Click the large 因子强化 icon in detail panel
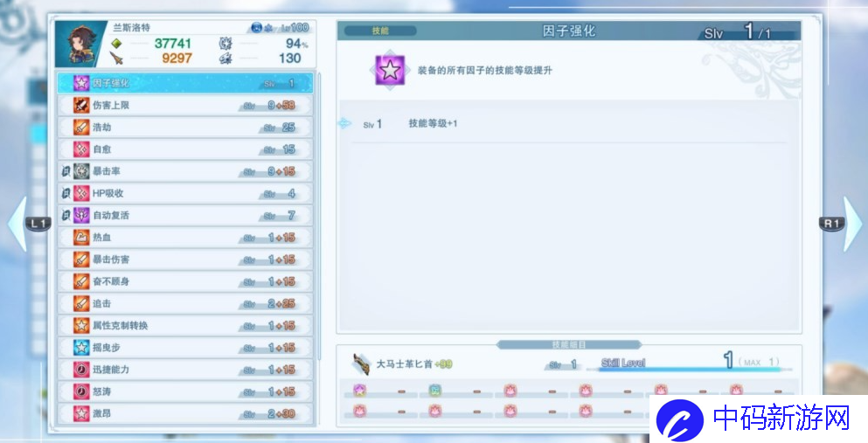This screenshot has height=443, width=868. pos(390,70)
